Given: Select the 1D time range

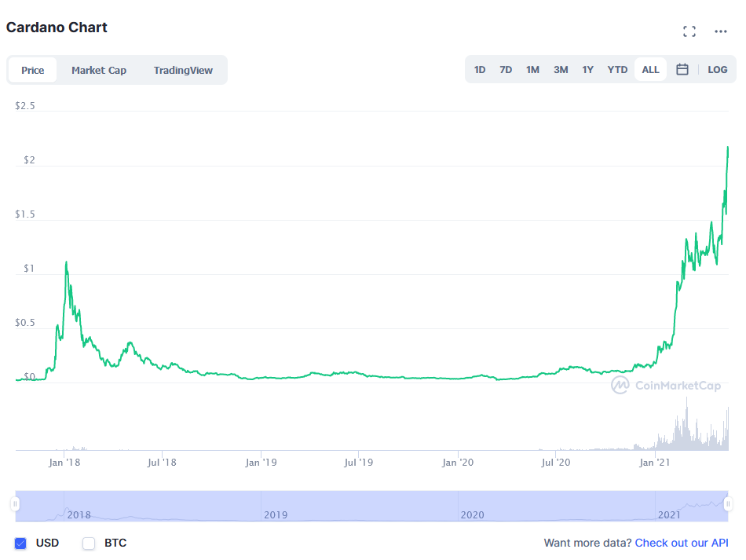Looking at the screenshot, I should (x=480, y=69).
